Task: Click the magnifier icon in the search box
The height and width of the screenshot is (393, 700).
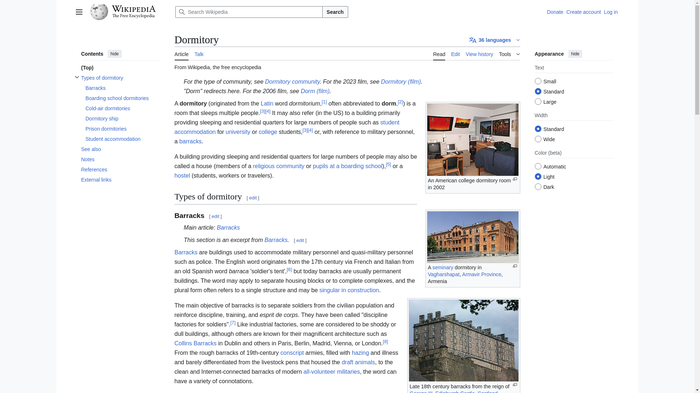Action: click(181, 12)
